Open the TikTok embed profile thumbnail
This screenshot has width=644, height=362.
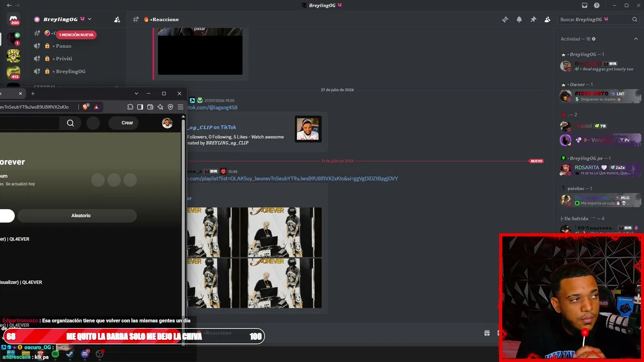click(x=308, y=129)
